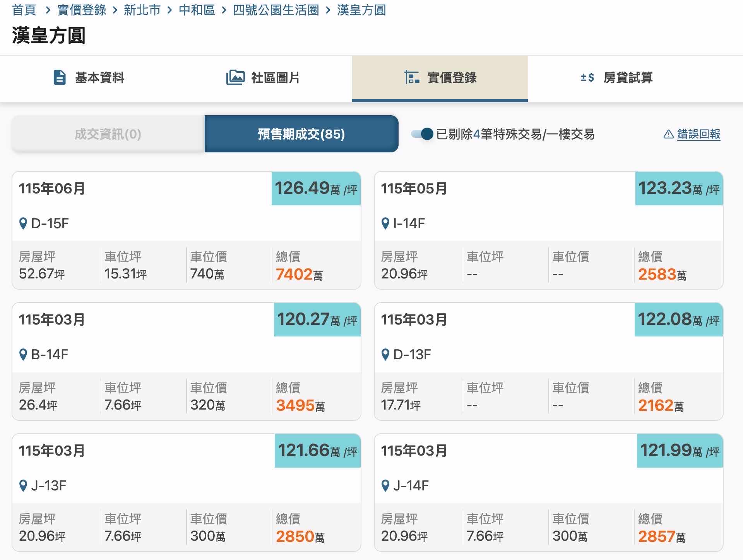Click location pin next to D-13F

pyautogui.click(x=385, y=355)
